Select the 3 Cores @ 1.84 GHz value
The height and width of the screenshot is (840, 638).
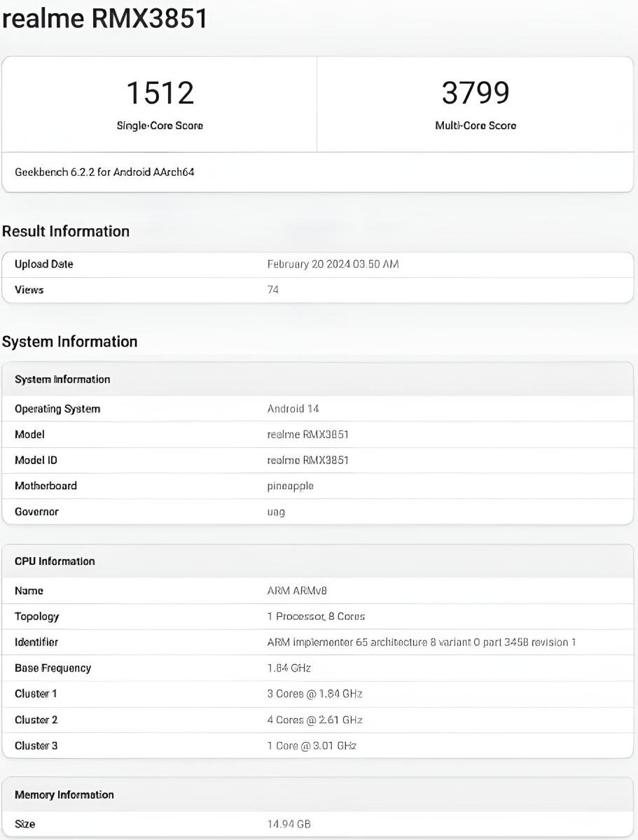click(315, 694)
